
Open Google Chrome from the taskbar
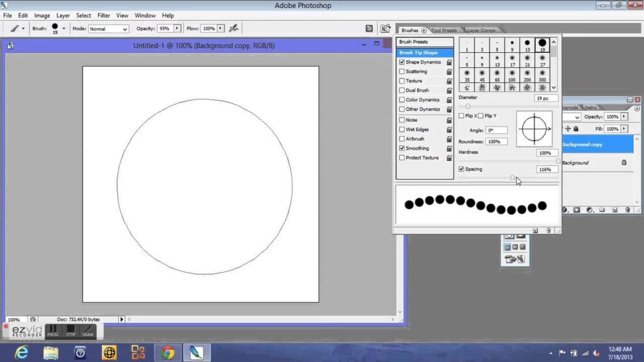pyautogui.click(x=167, y=353)
